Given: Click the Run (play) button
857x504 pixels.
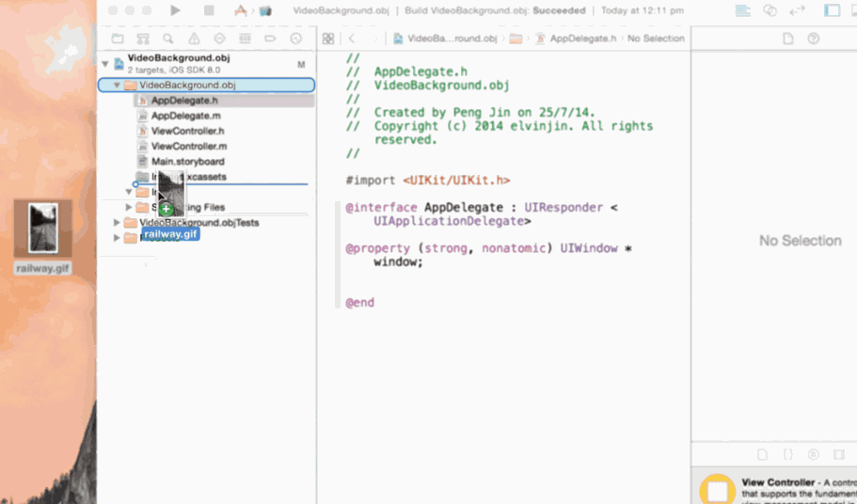Looking at the screenshot, I should (175, 10).
